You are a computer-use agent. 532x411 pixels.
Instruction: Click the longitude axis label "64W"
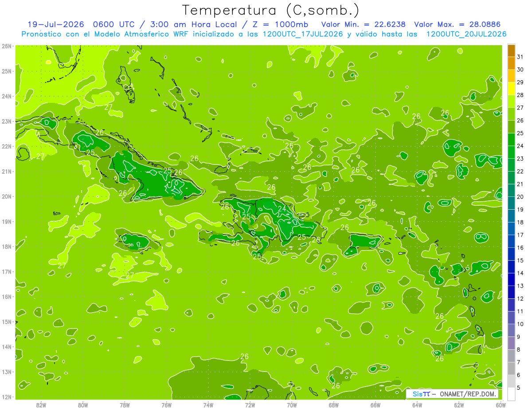417,405
